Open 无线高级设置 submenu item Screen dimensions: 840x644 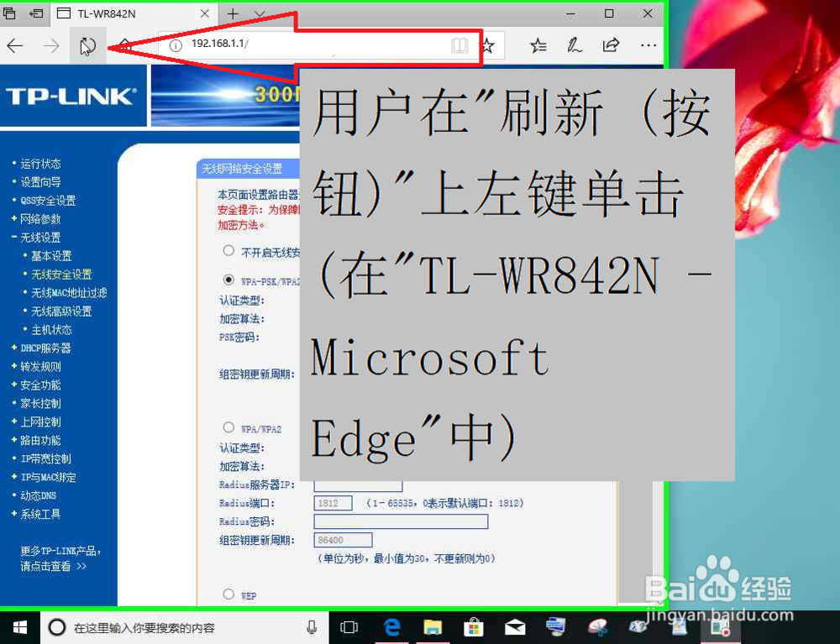(x=61, y=312)
